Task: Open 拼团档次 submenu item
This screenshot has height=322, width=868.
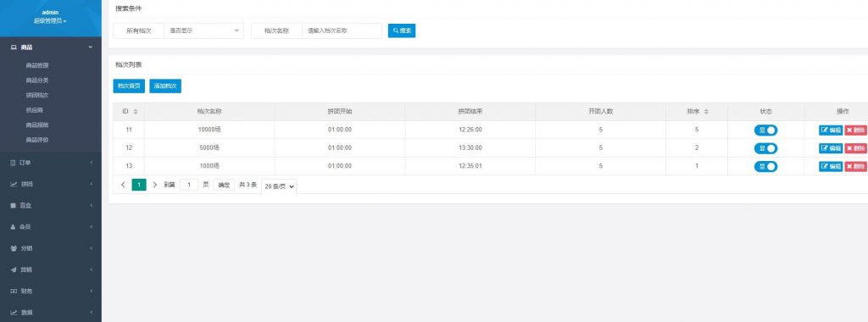Action: click(x=37, y=95)
